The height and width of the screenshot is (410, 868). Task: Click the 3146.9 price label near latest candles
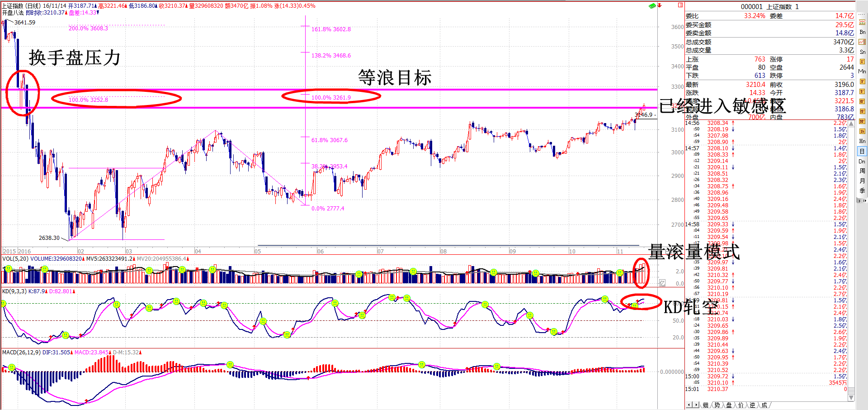(644, 114)
